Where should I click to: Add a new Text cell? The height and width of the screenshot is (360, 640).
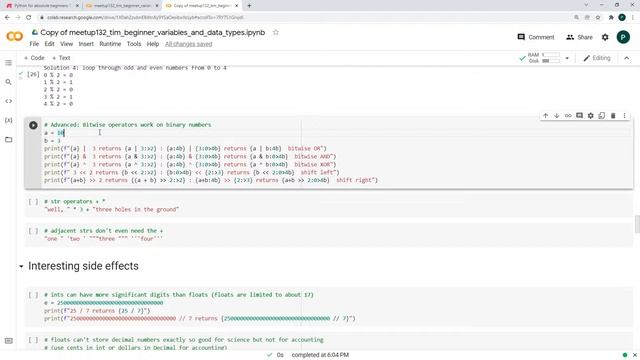click(x=61, y=58)
